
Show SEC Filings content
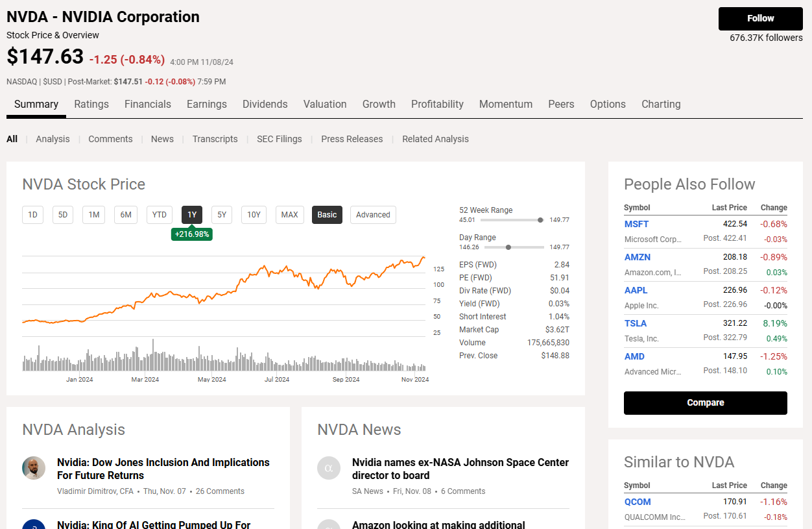tap(280, 139)
